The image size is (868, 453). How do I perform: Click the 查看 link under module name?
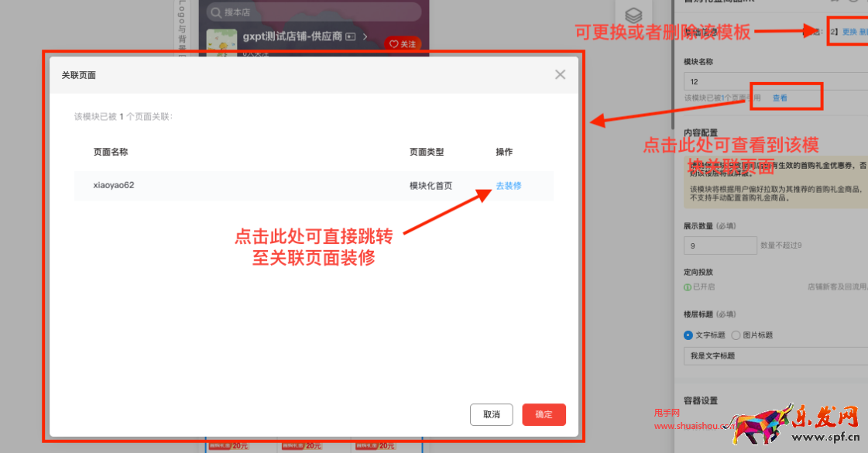[x=780, y=98]
